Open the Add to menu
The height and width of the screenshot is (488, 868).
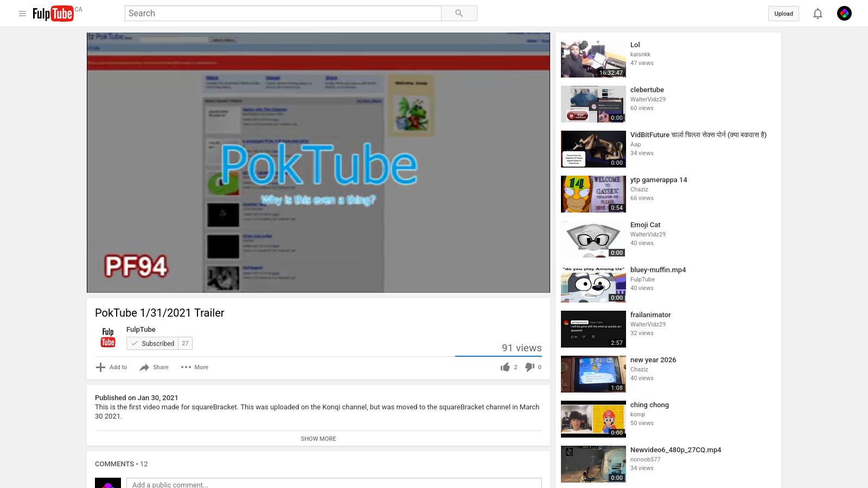coord(112,367)
